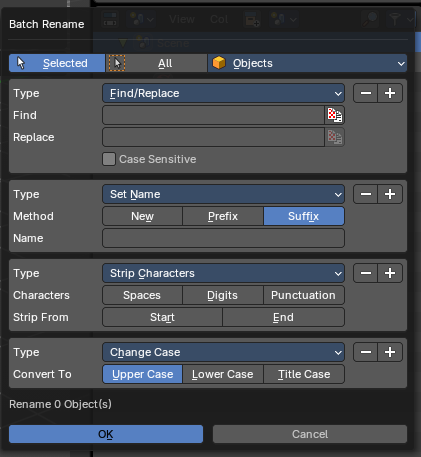Open the Find/Replace type dropdown
421x457 pixels.
pyautogui.click(x=223, y=93)
